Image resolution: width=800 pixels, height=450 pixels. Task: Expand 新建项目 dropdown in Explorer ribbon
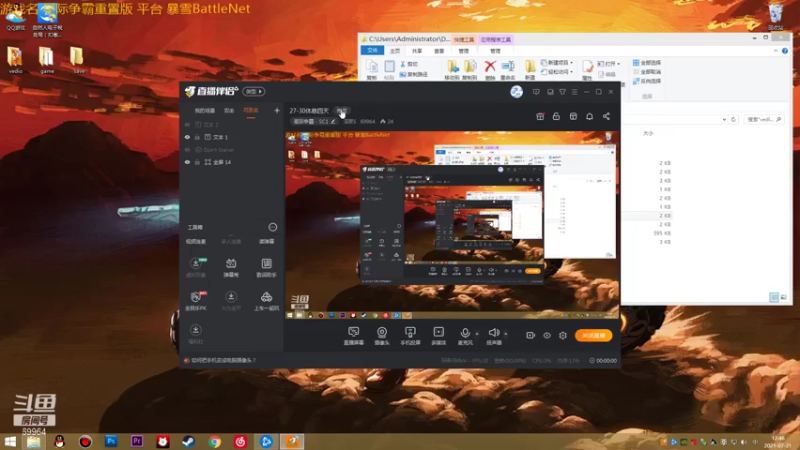pyautogui.click(x=571, y=63)
